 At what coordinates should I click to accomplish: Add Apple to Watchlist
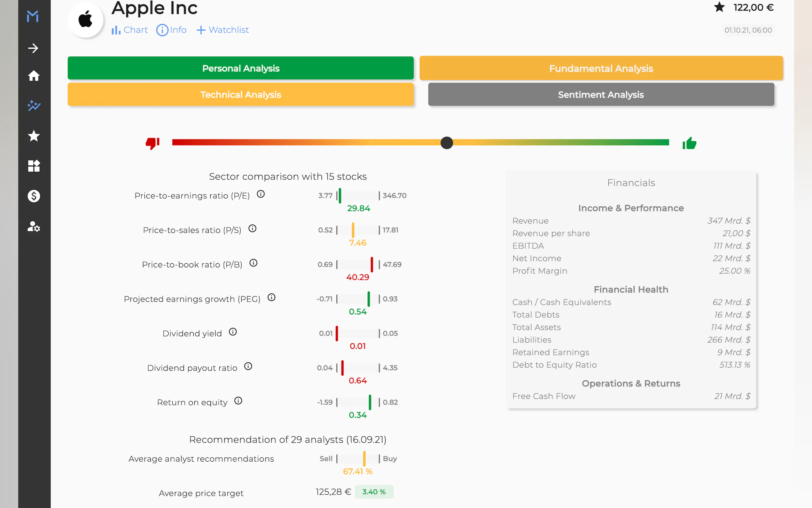coord(223,30)
